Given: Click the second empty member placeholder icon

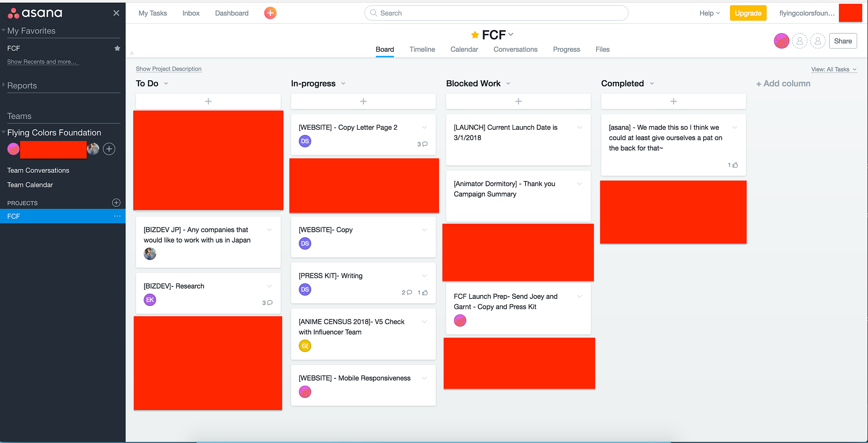Looking at the screenshot, I should [x=818, y=41].
